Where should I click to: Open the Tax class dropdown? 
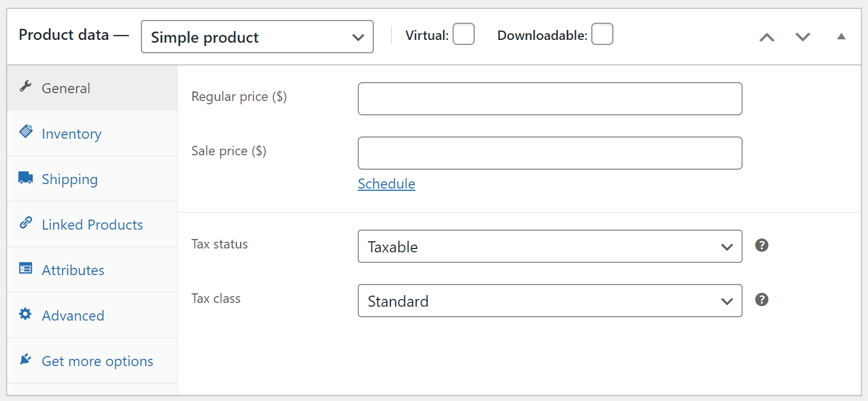[550, 301]
